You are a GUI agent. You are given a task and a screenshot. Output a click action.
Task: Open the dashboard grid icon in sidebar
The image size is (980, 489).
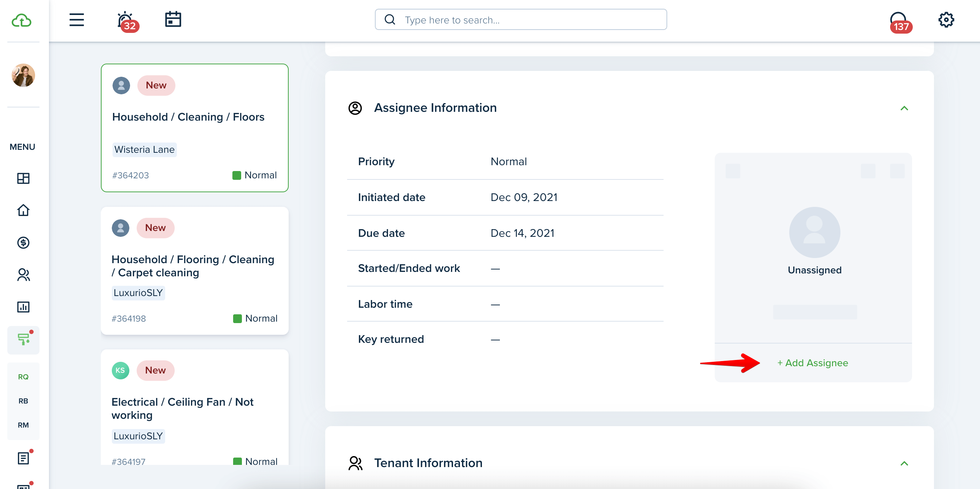click(23, 178)
